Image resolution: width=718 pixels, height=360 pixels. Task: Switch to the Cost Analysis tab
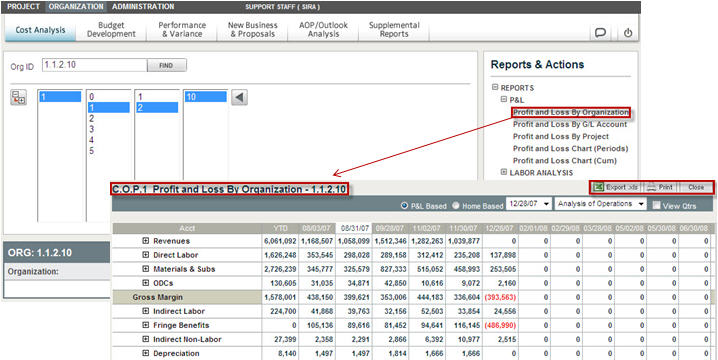click(x=40, y=30)
